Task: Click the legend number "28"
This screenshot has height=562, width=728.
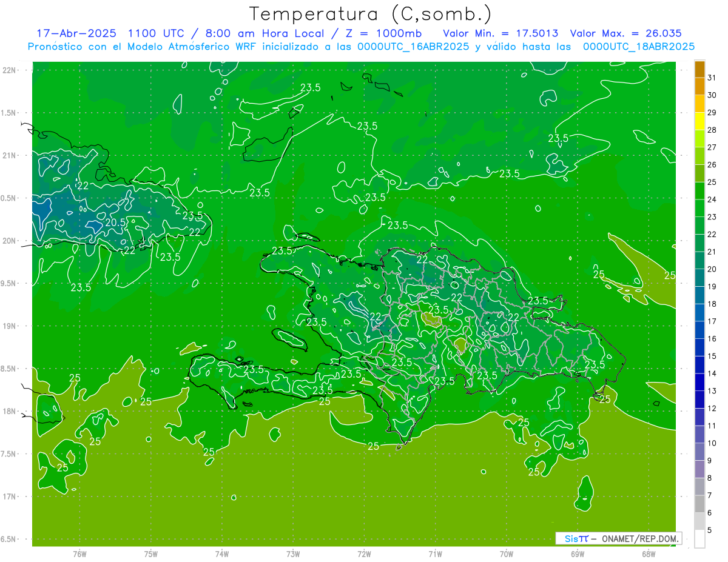Action: click(x=712, y=130)
